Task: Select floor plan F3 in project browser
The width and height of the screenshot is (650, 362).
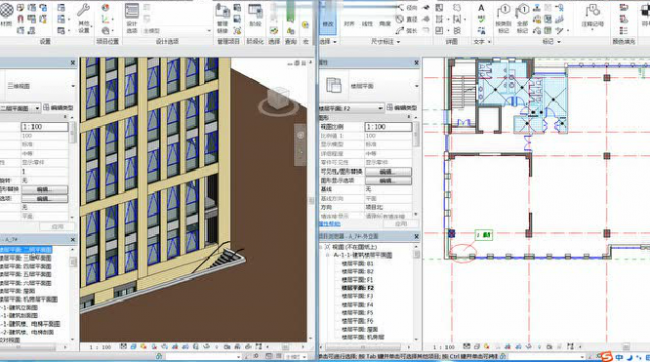Action: point(357,296)
